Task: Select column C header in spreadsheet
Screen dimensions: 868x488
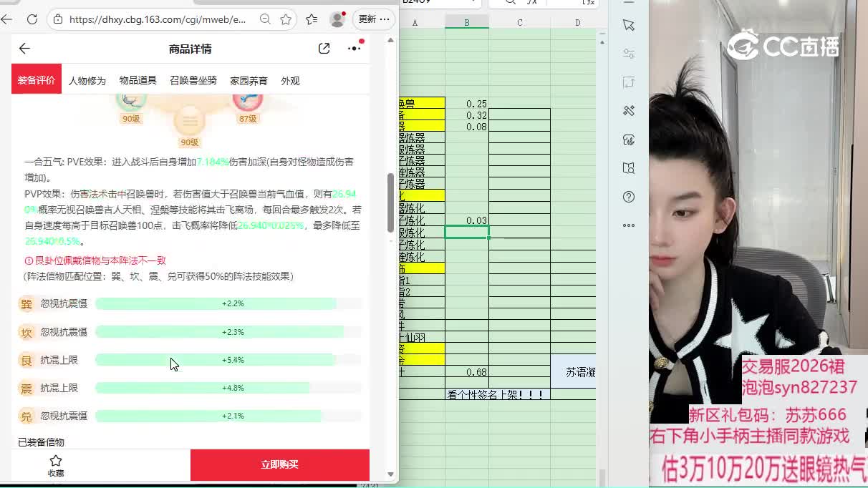Action: [x=520, y=23]
